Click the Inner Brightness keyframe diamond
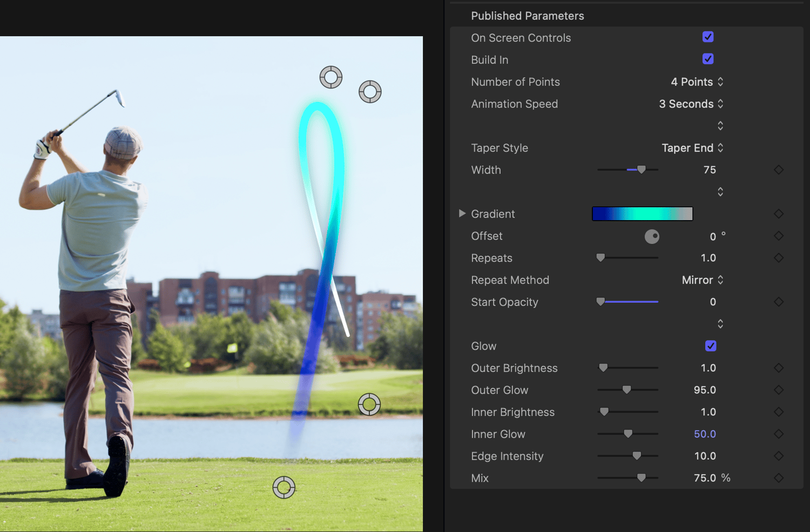 [x=779, y=412]
